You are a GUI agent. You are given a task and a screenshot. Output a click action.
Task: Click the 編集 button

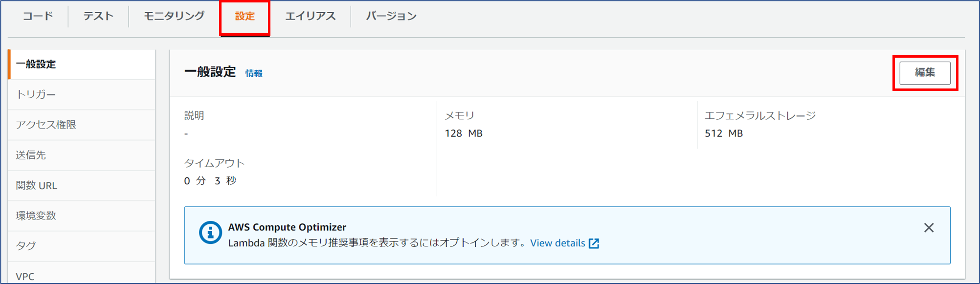coord(925,73)
